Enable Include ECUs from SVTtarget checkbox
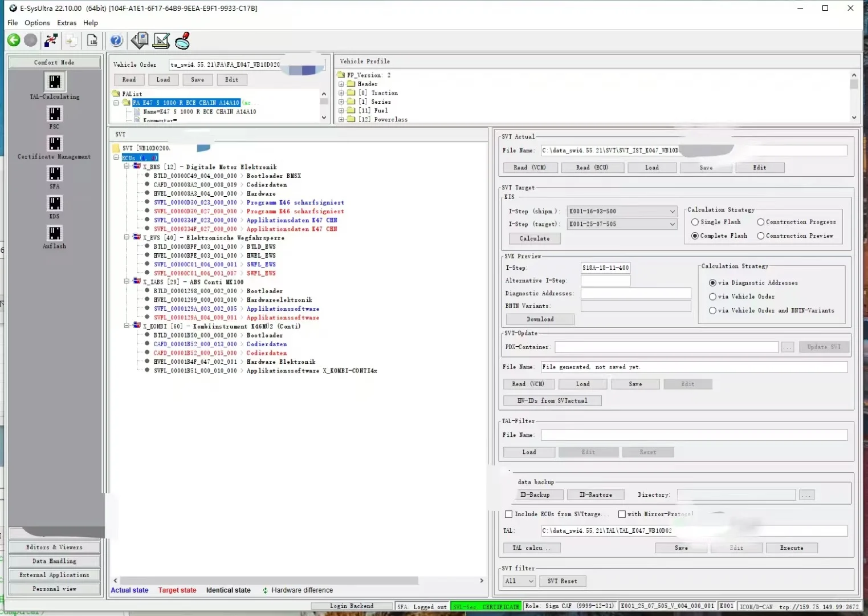 508,514
